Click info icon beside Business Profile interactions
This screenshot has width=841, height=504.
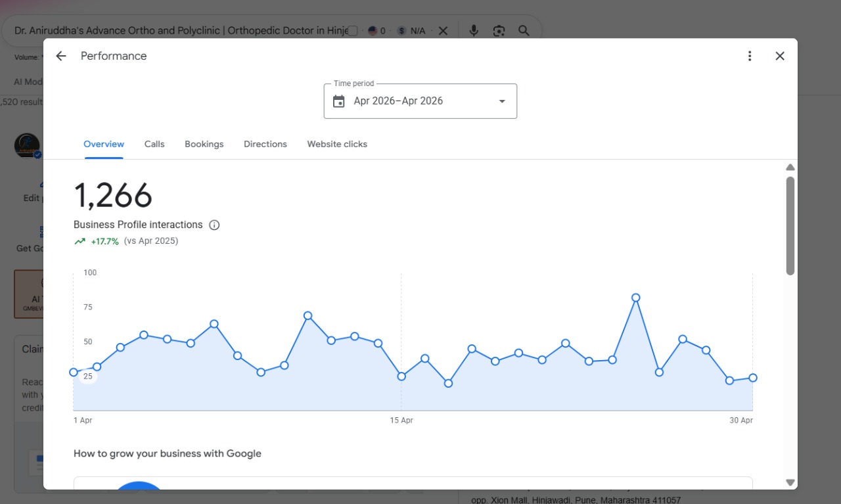coord(214,225)
